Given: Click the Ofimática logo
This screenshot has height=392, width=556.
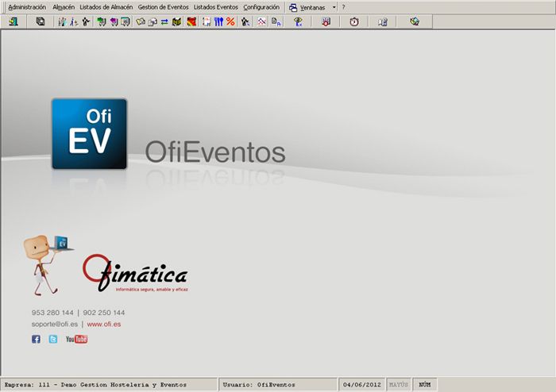Looking at the screenshot, I should click(136, 273).
